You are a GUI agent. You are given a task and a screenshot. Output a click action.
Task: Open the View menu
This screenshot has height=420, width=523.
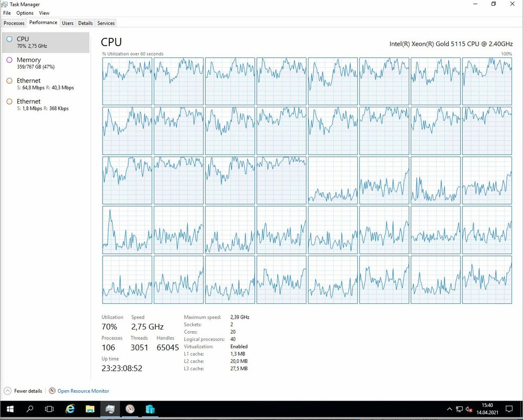(x=44, y=13)
